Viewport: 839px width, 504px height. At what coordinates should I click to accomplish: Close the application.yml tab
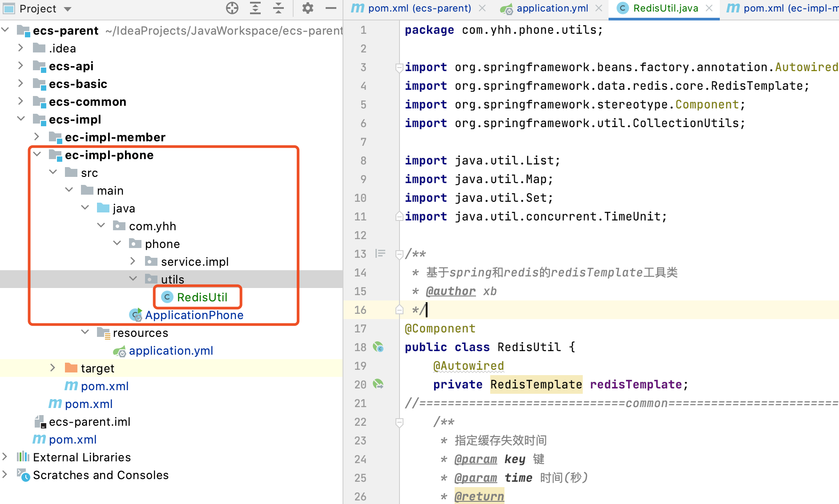coord(599,8)
